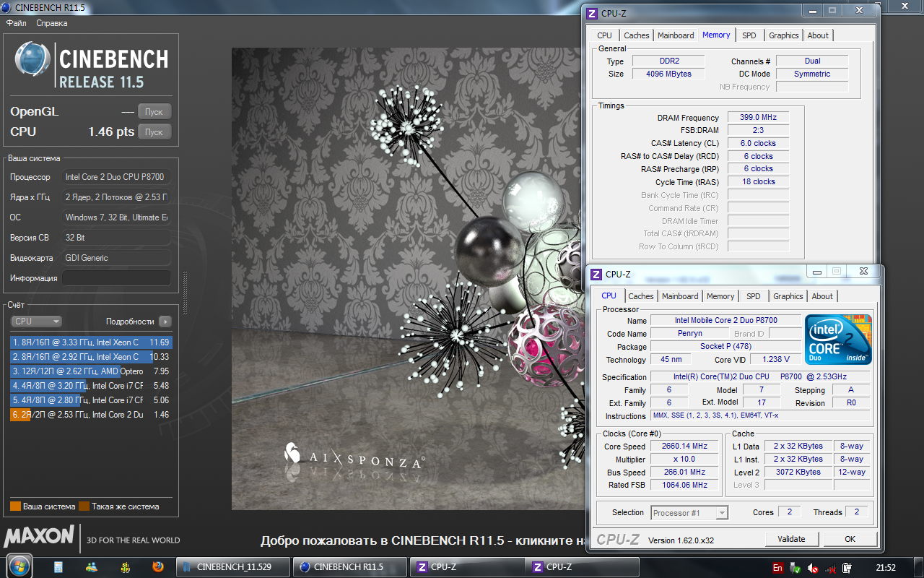Click the CAS# Latency value 6.0 clocks

click(758, 143)
